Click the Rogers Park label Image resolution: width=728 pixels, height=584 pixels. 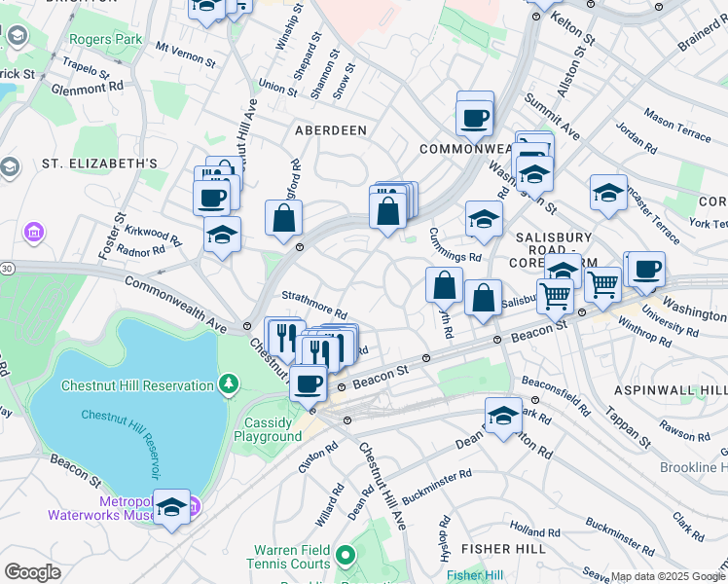click(x=104, y=40)
